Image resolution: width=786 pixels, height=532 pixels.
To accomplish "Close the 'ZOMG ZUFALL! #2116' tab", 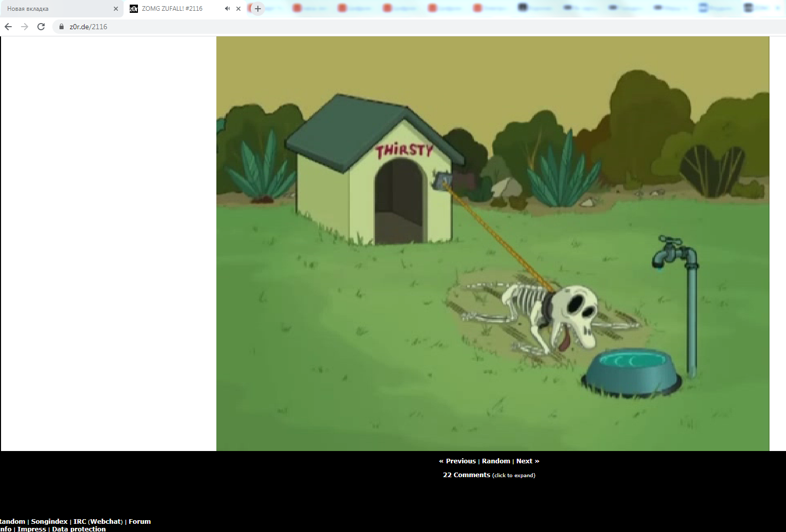I will pos(238,9).
